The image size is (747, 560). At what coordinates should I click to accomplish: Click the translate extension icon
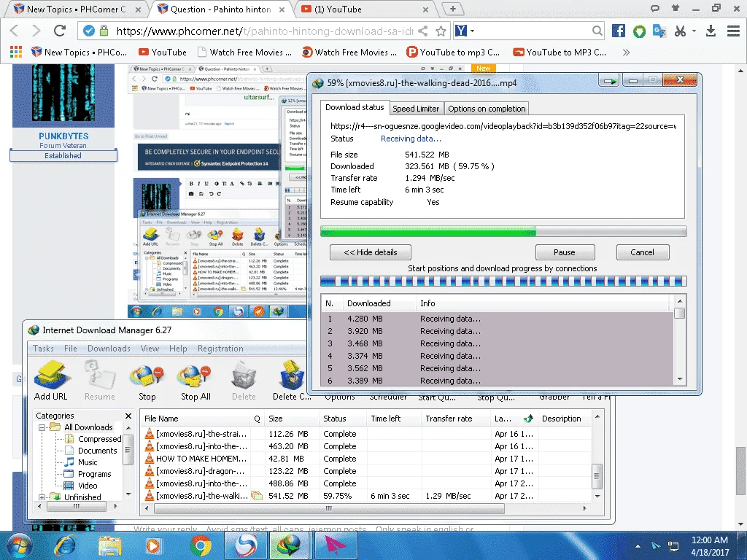[x=659, y=31]
